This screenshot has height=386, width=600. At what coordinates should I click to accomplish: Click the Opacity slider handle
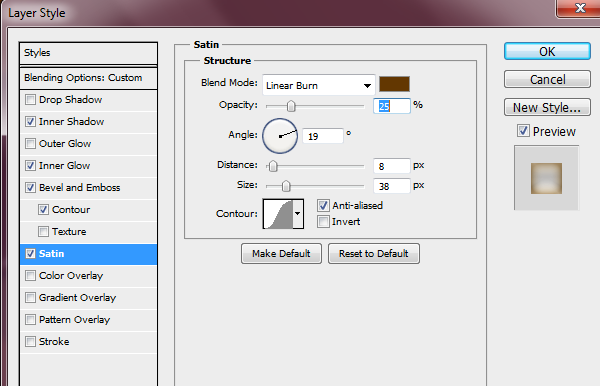pyautogui.click(x=291, y=106)
